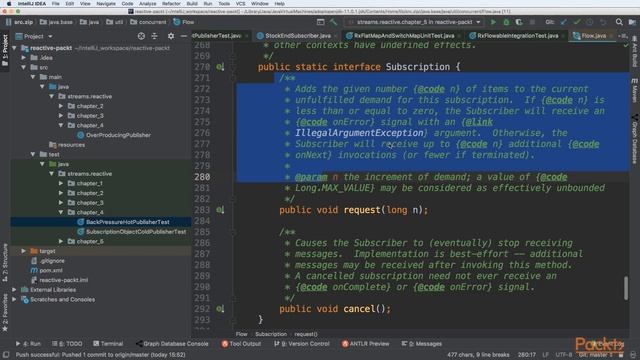Open the Navigate menu

pyautogui.click(x=106, y=4)
